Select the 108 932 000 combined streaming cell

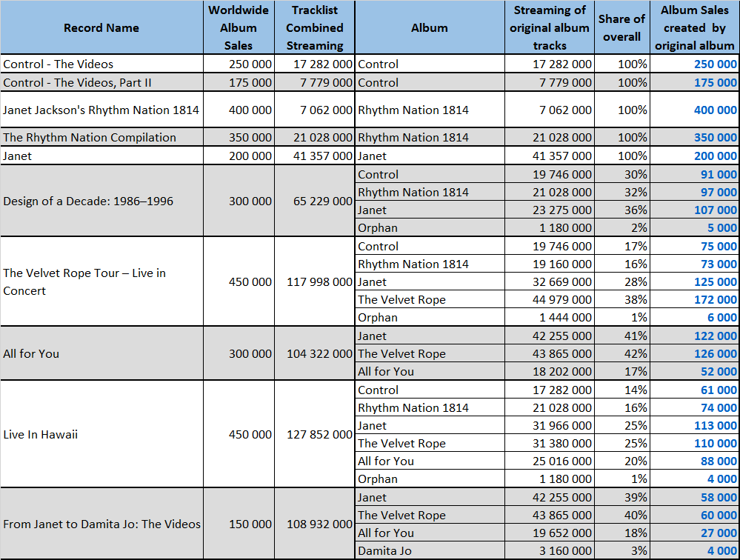[x=315, y=524]
